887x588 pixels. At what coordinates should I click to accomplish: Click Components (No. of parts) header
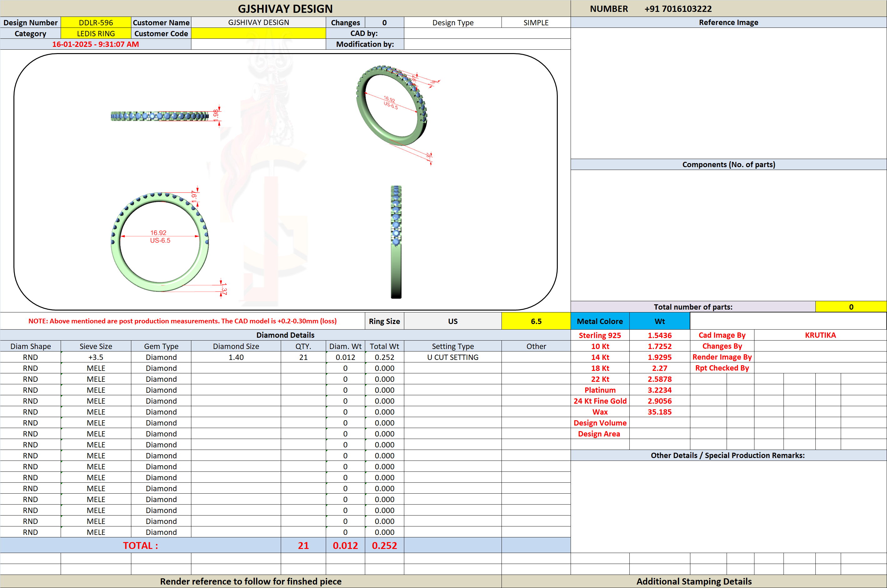tap(728, 164)
